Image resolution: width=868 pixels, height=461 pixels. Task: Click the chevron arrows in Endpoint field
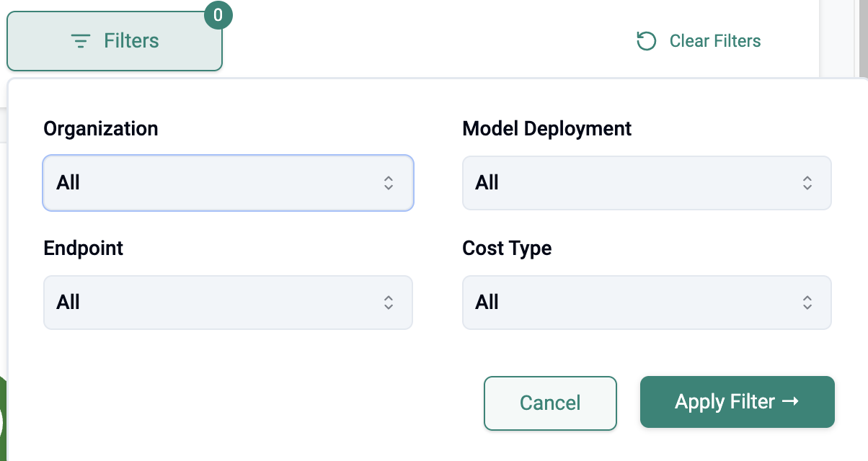[x=389, y=303]
